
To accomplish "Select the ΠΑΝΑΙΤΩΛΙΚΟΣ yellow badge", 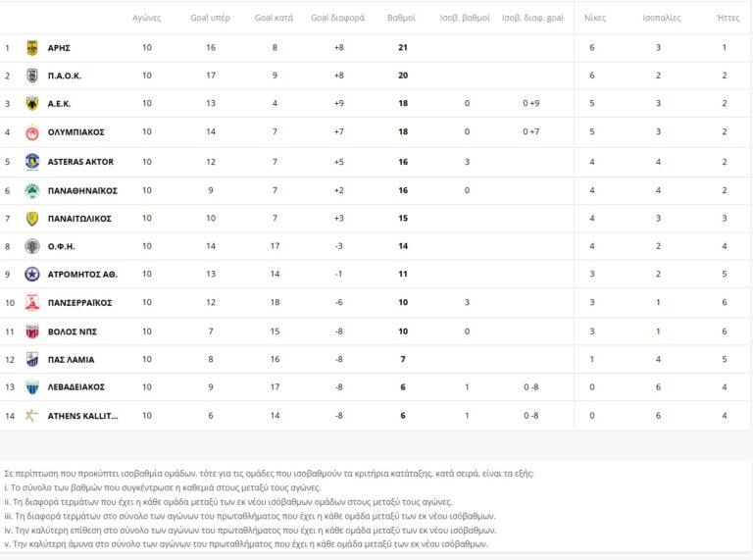I will coord(31,219).
